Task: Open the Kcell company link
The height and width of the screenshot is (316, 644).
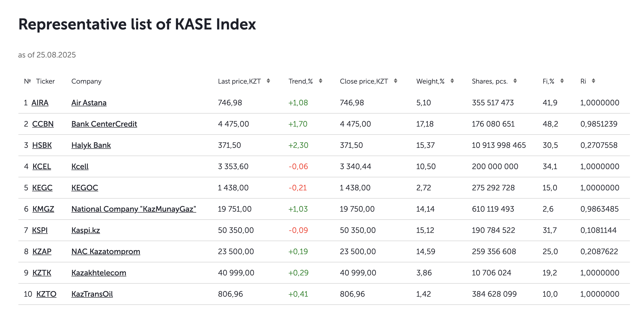Action: coord(80,166)
